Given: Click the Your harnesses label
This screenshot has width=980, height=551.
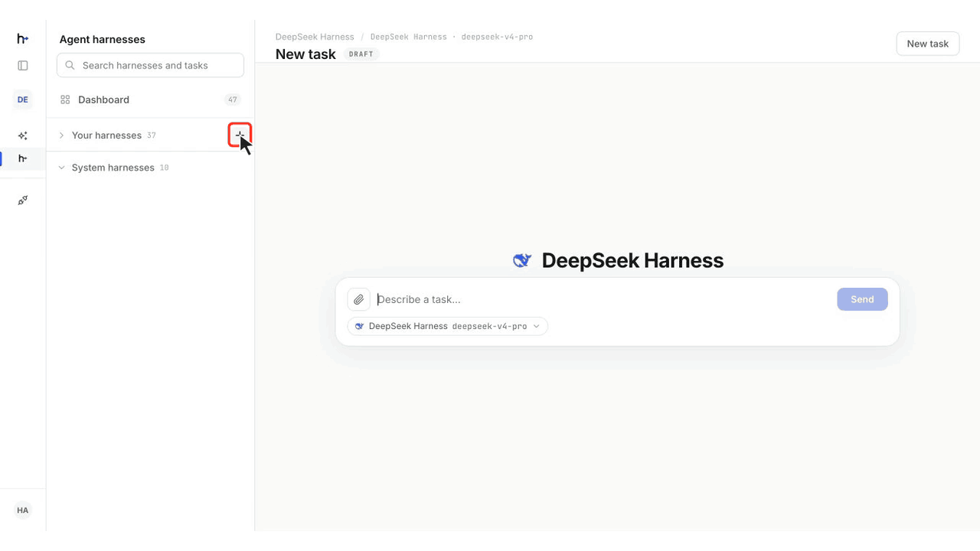Looking at the screenshot, I should coord(106,135).
